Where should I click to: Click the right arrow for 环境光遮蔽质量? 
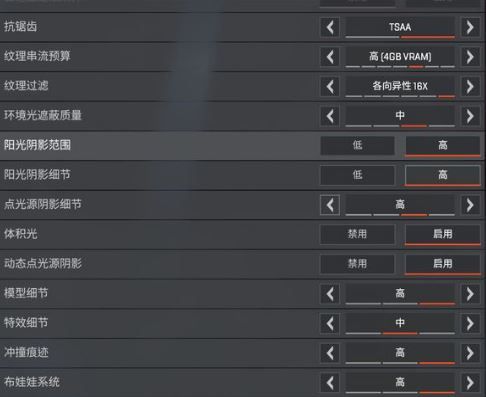point(470,116)
